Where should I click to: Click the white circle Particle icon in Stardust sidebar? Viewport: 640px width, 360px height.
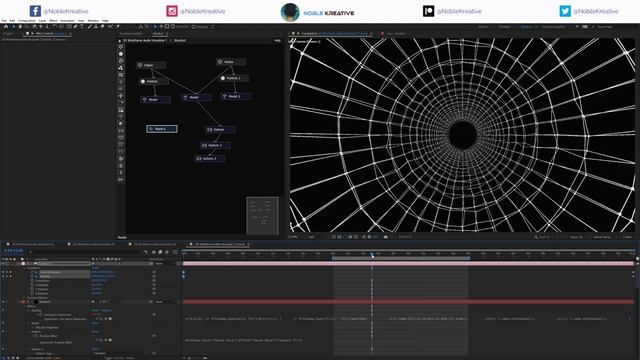(121, 54)
